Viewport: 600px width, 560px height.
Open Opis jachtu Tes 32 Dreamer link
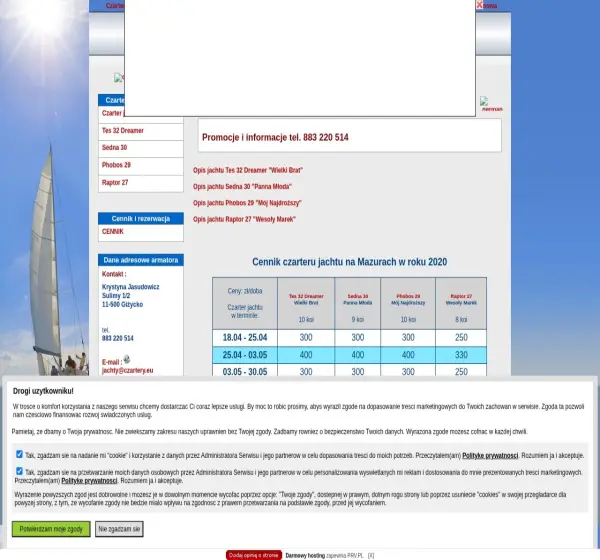pyautogui.click(x=248, y=170)
